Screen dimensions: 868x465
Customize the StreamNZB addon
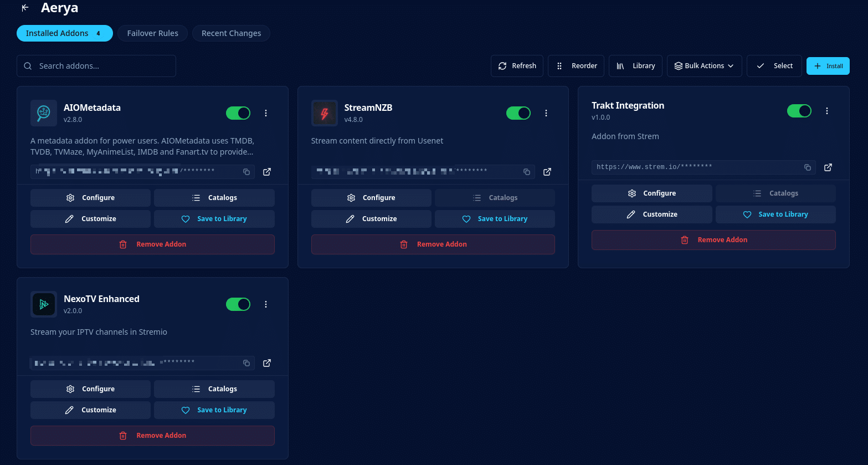pos(371,219)
